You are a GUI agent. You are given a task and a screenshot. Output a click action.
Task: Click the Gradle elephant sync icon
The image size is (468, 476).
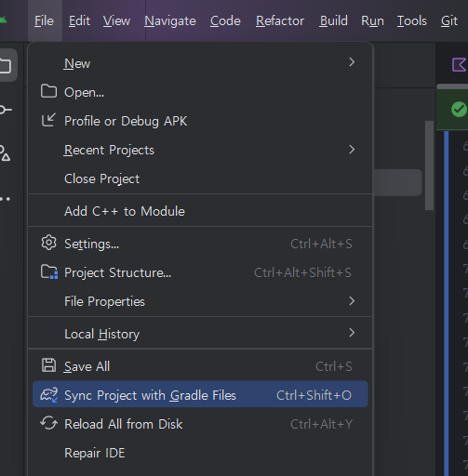pos(48,395)
